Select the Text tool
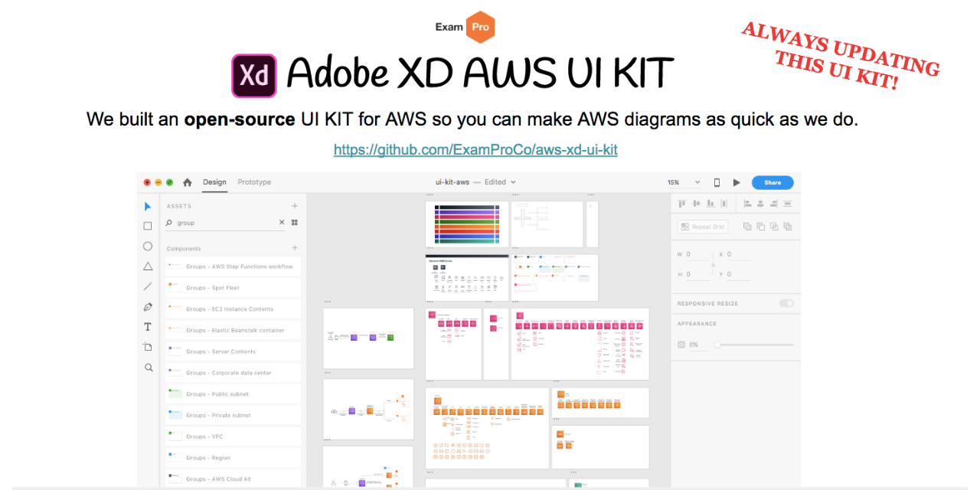The height and width of the screenshot is (490, 980). tap(148, 326)
